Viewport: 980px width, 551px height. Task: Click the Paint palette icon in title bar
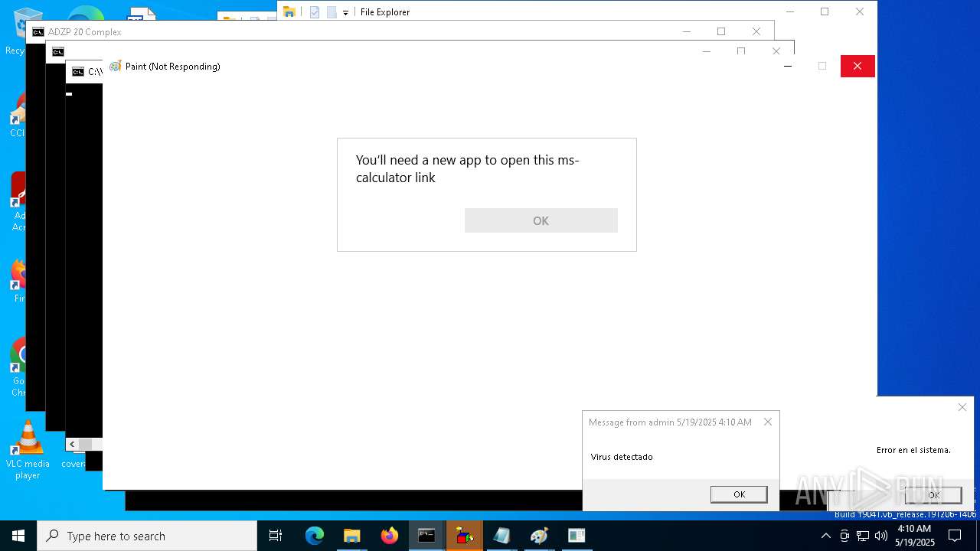(116, 67)
